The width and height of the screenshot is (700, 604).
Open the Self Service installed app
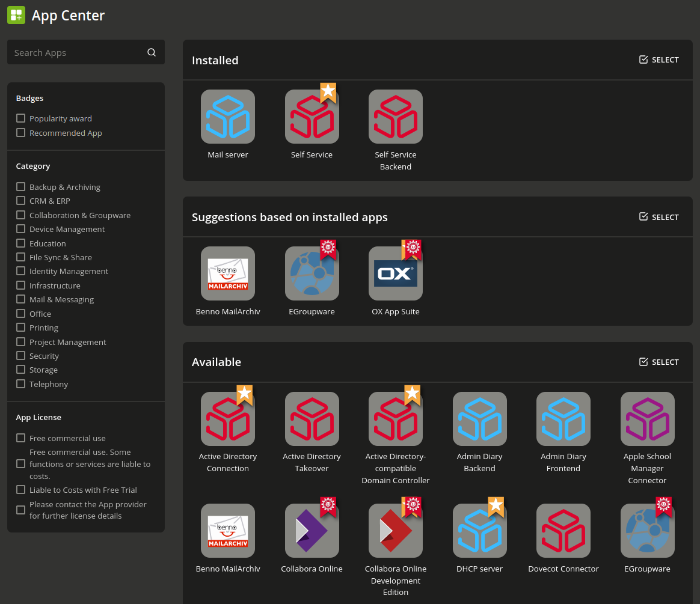(x=312, y=117)
